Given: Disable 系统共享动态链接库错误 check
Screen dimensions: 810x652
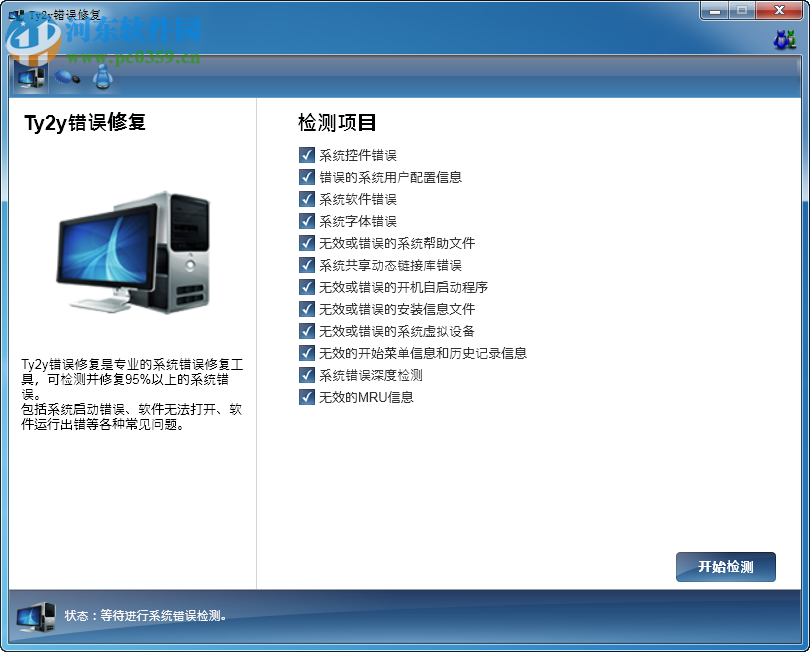Looking at the screenshot, I should coord(306,265).
